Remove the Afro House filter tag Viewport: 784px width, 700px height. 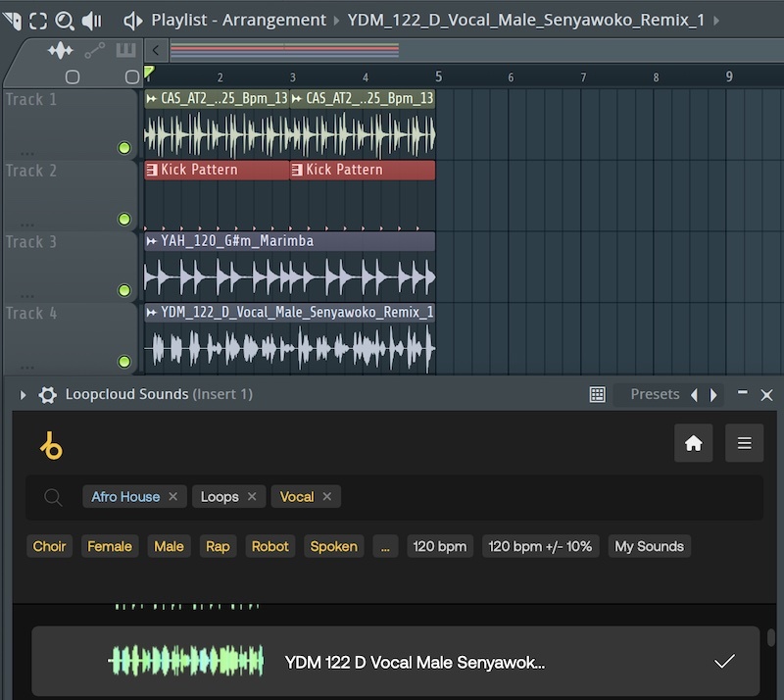(x=173, y=497)
